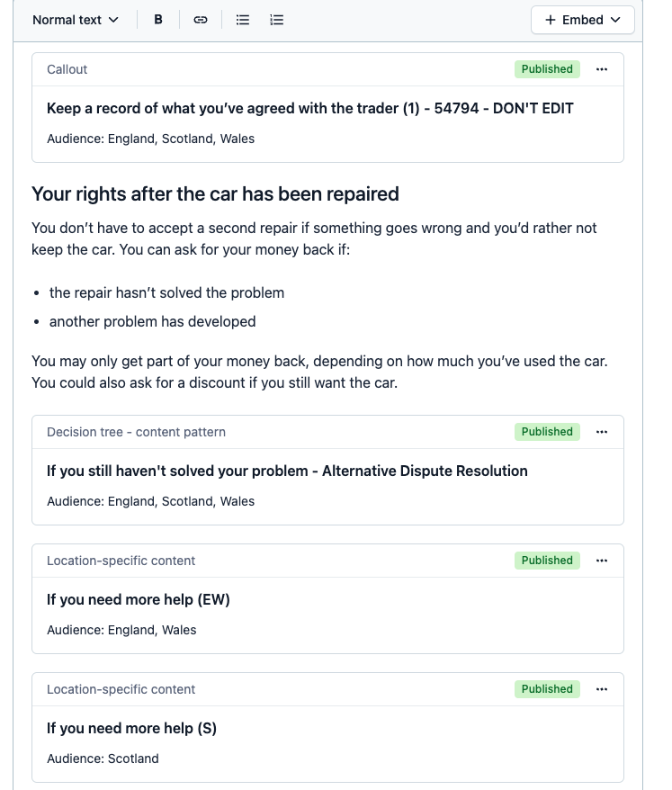Toggle bold formatting in toolbar
Viewport: 672px width, 790px height.
coord(158,20)
